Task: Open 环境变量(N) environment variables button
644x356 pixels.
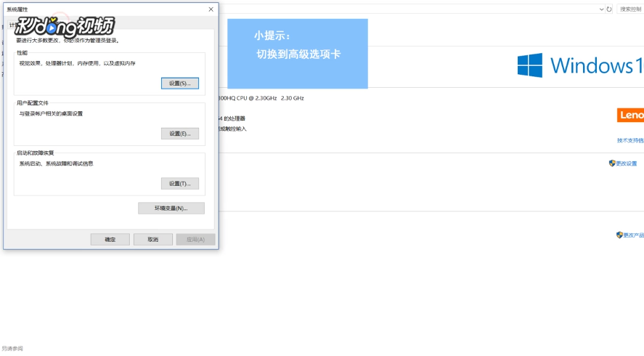Action: (x=171, y=209)
